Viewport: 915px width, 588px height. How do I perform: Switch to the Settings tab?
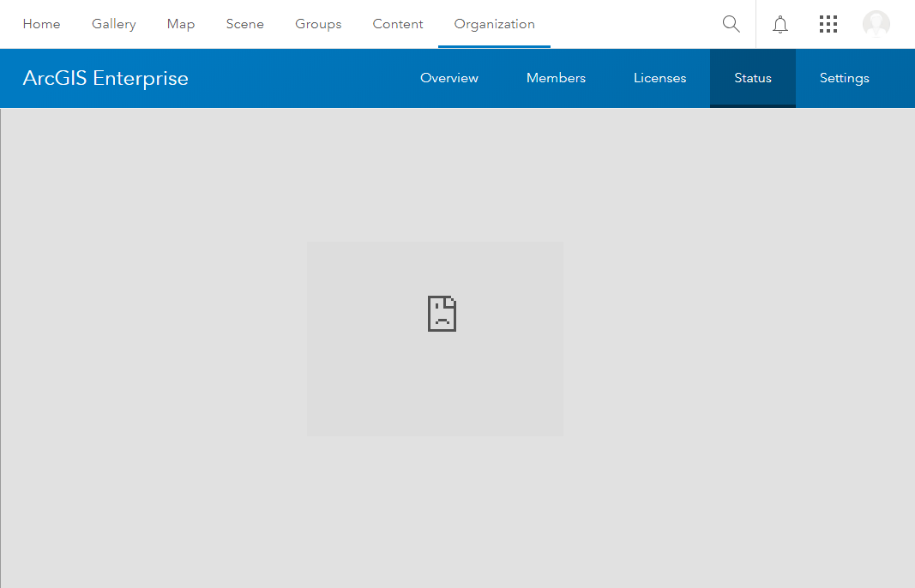tap(845, 78)
